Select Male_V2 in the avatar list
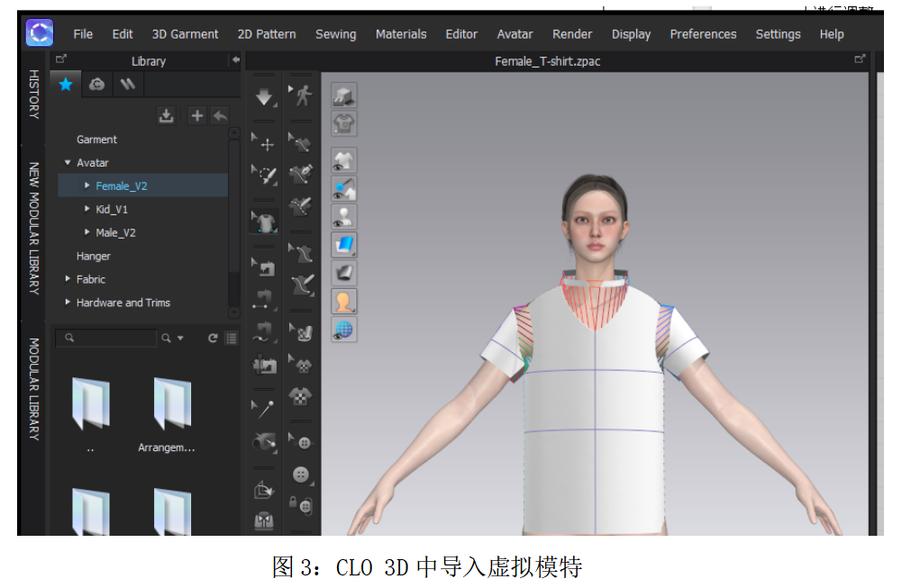Image resolution: width=902 pixels, height=588 pixels. (115, 232)
